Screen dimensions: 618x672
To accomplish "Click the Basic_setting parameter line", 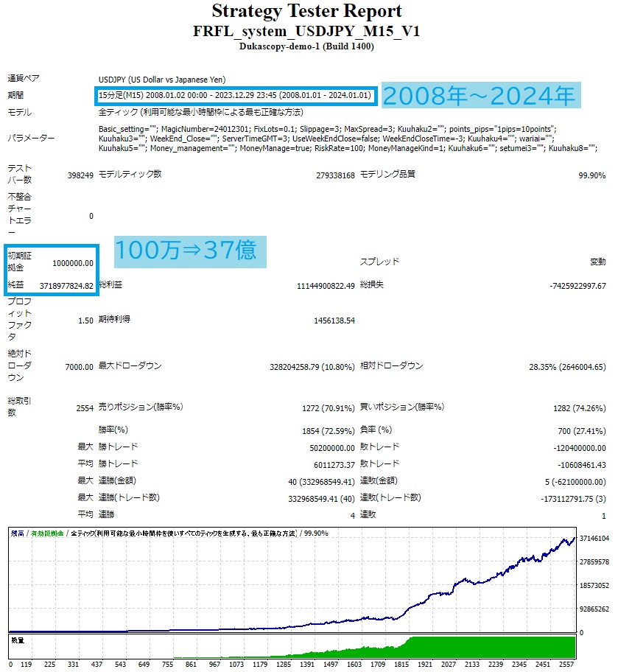I will 328,129.
